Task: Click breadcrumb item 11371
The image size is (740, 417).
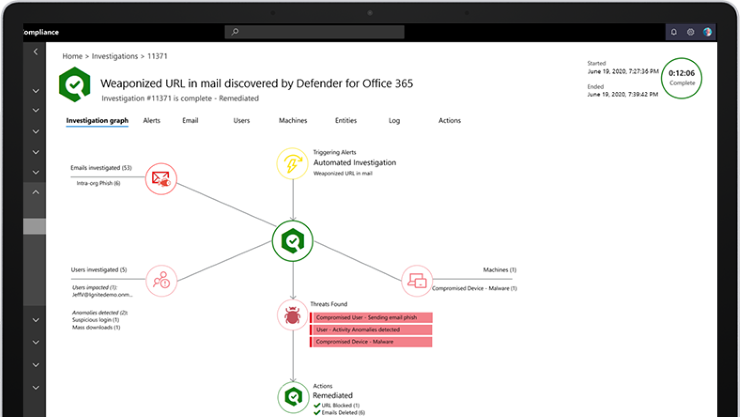Action: (157, 56)
